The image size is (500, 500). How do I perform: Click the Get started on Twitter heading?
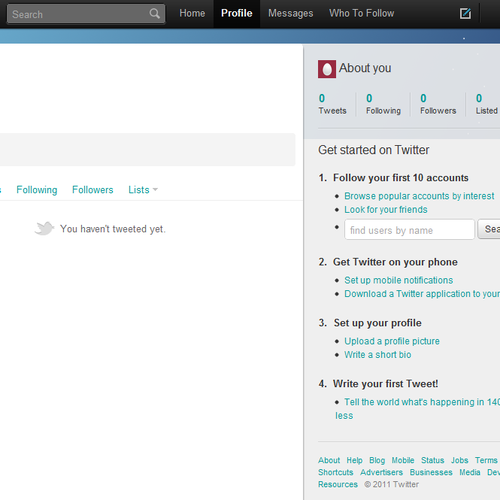click(374, 150)
